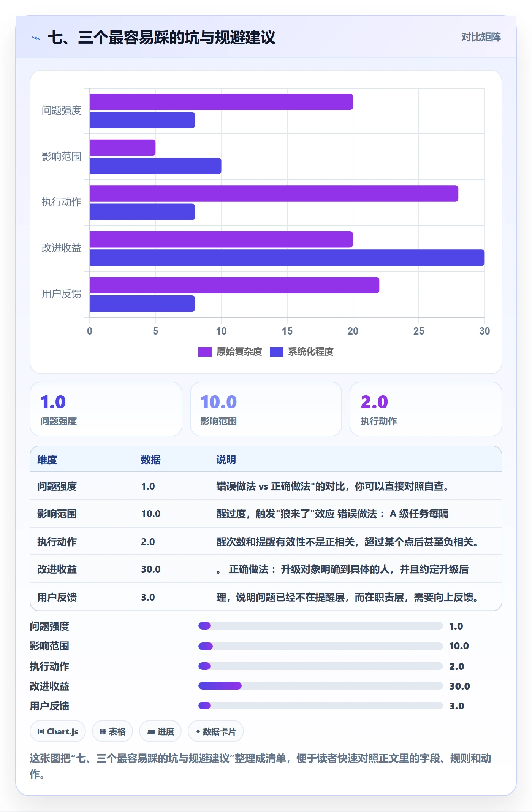Click the 改进收益 progress bar
Viewport: 532px width, 812px height.
[x=320, y=686]
